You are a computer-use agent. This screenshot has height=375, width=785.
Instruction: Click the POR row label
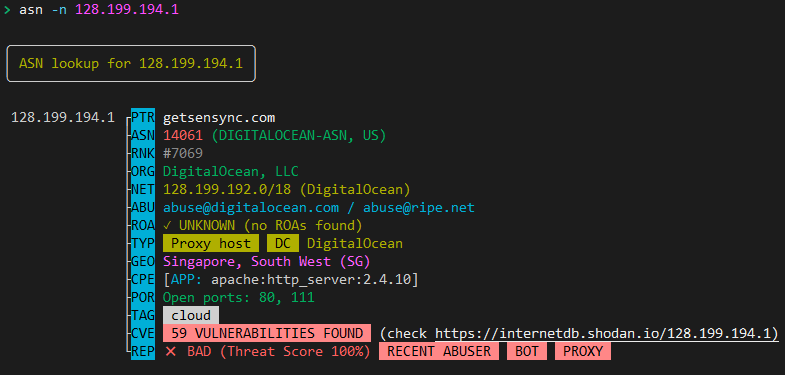tap(143, 297)
